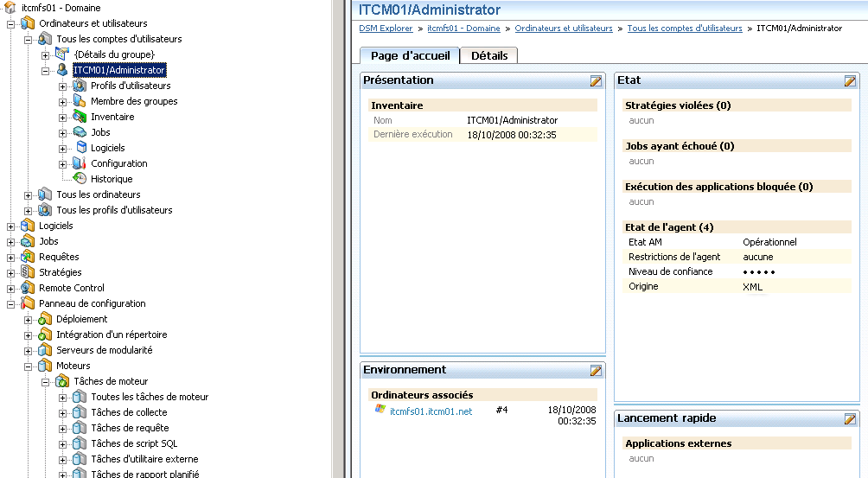Click the itcmfs01 - Domaine root icon
Viewport: 868px width, 478px height.
10,8
